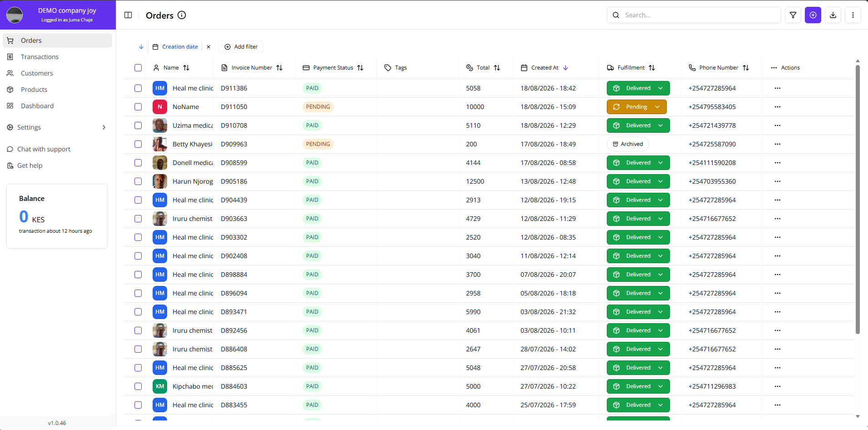Click the download export icon
The height and width of the screenshot is (430, 868).
833,15
